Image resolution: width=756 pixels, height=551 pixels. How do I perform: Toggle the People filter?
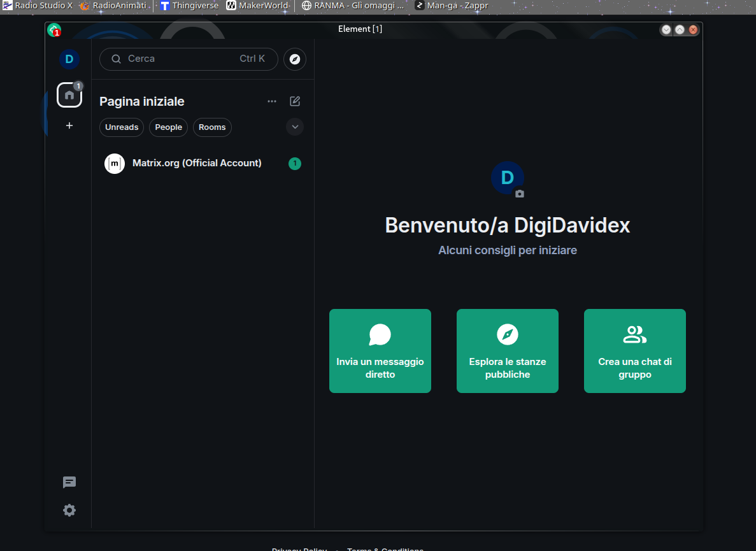click(169, 127)
